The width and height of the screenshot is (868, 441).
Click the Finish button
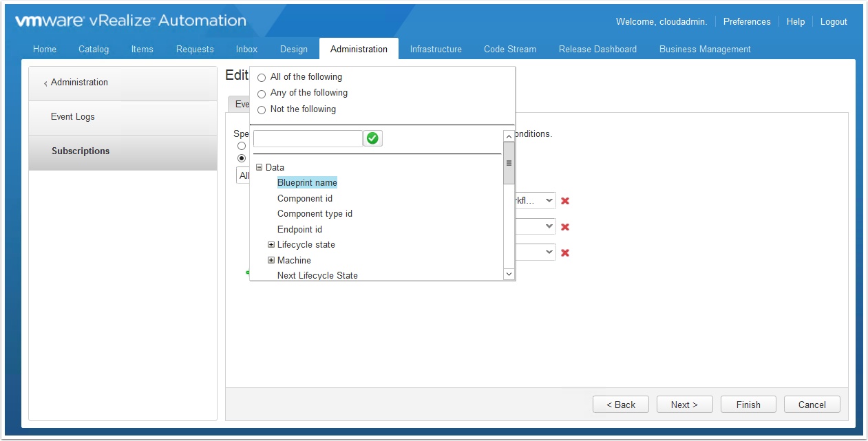click(748, 405)
